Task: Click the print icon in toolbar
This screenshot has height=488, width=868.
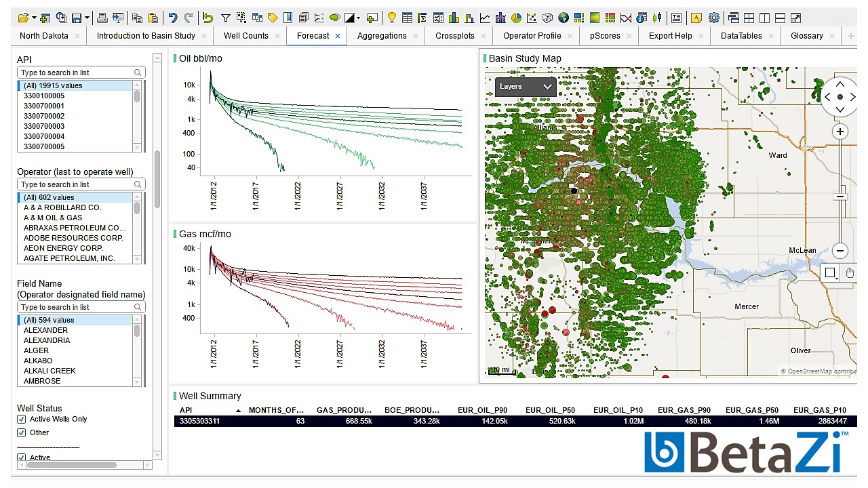Action: point(102,18)
